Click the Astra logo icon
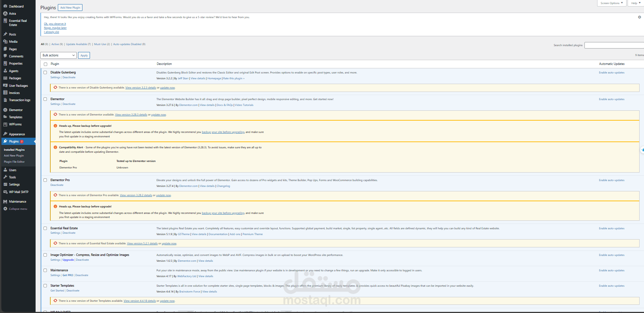Image resolution: width=644 pixels, height=313 pixels. point(5,14)
